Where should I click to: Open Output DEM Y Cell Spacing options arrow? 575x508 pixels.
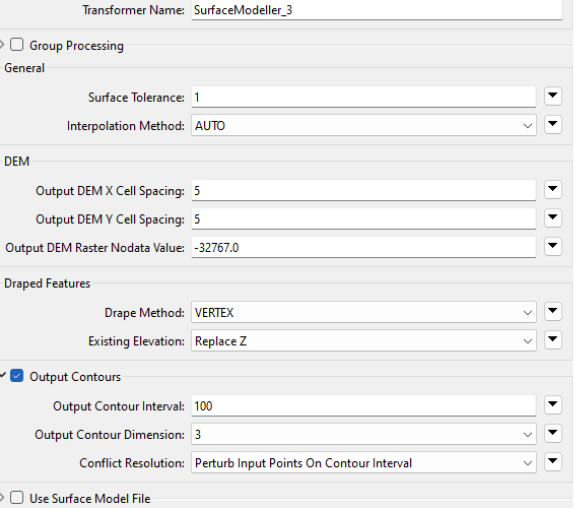[553, 218]
